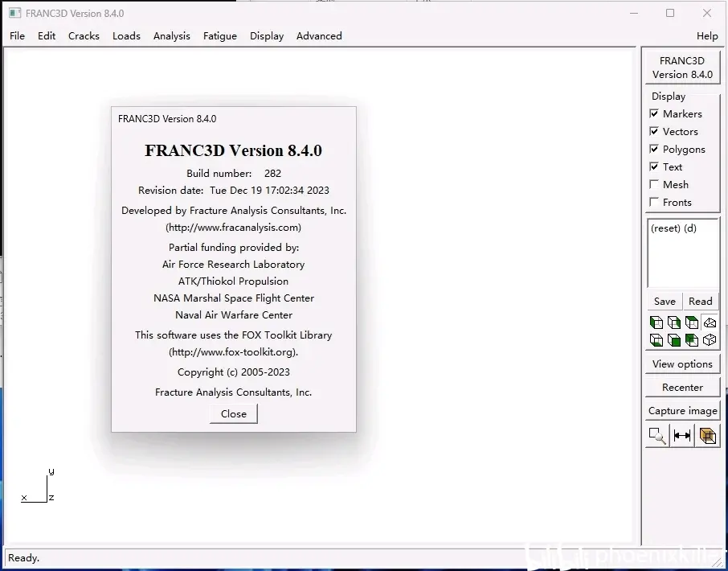Uncheck the Vectors display checkbox

point(654,131)
